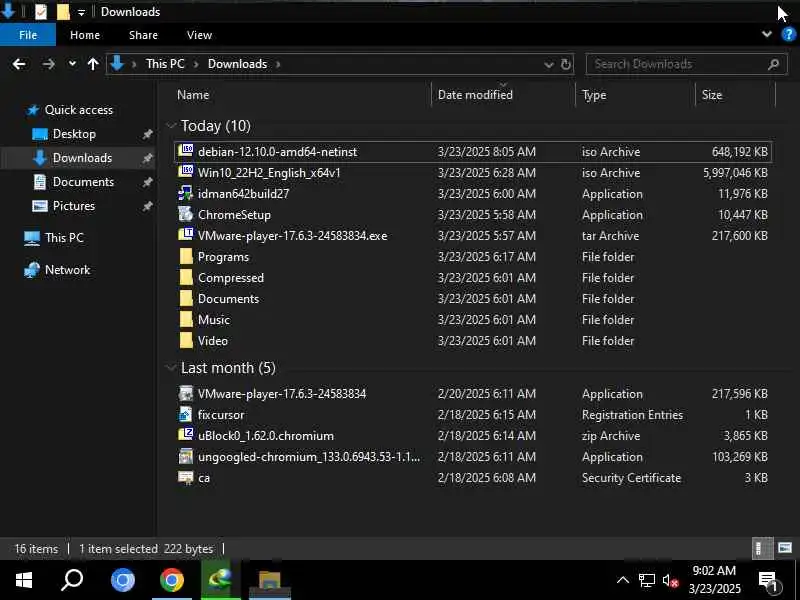Open Google Chrome from the taskbar
800x600 pixels.
click(x=172, y=580)
